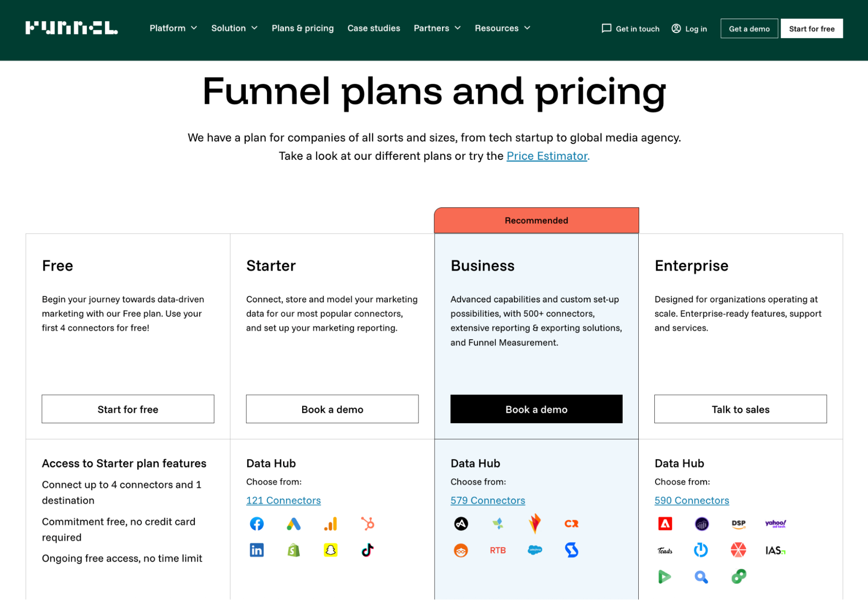Select Plans & pricing in the navigation
This screenshot has height=600, width=868.
[x=303, y=28]
